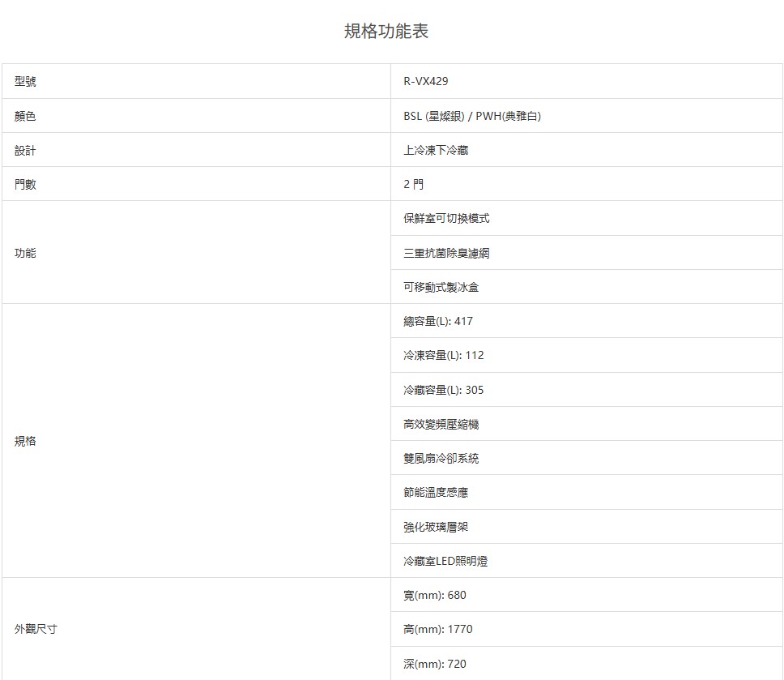Click the 門數 row label

click(x=25, y=184)
